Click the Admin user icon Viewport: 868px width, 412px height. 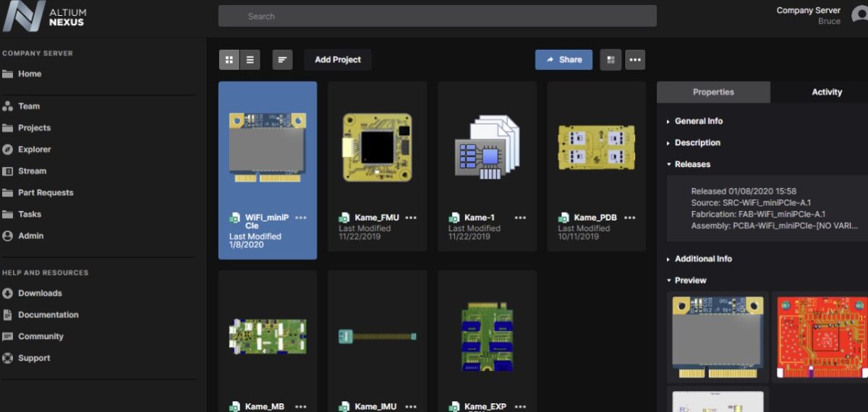point(7,236)
